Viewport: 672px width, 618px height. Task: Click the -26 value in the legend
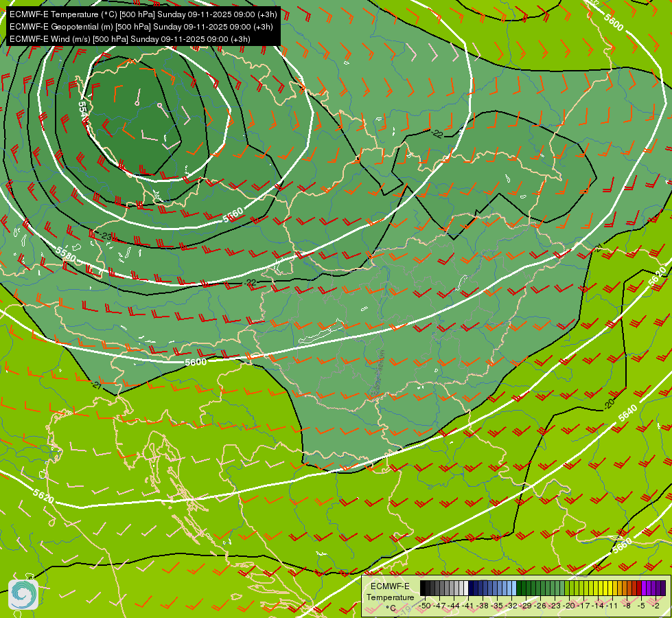click(x=540, y=606)
